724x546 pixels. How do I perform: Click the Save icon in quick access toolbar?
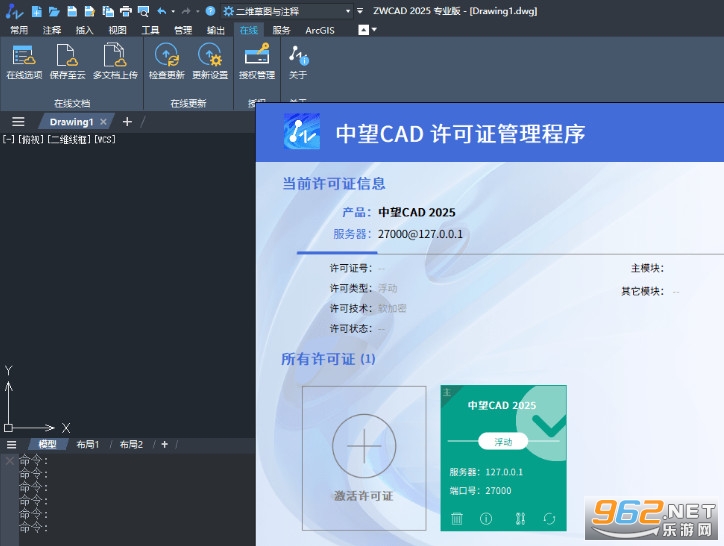pos(72,11)
